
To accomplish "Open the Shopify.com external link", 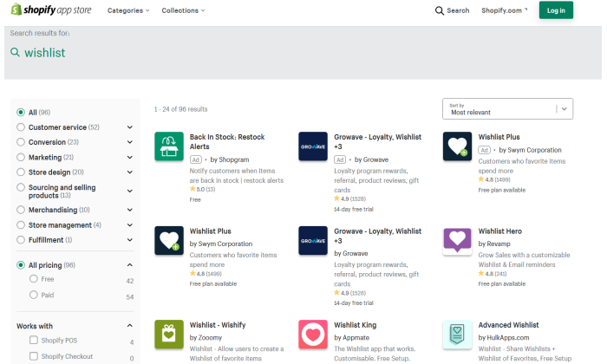I will tap(504, 10).
